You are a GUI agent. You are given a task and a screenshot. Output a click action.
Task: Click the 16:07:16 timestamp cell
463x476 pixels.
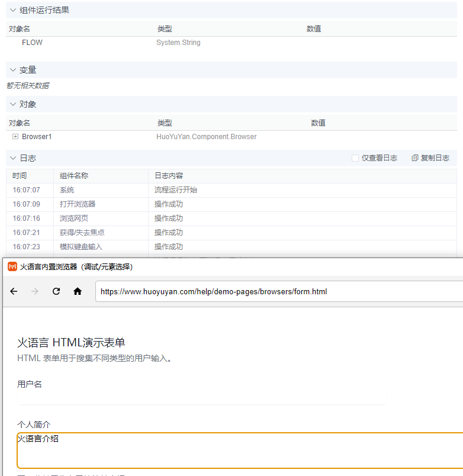(x=26, y=218)
